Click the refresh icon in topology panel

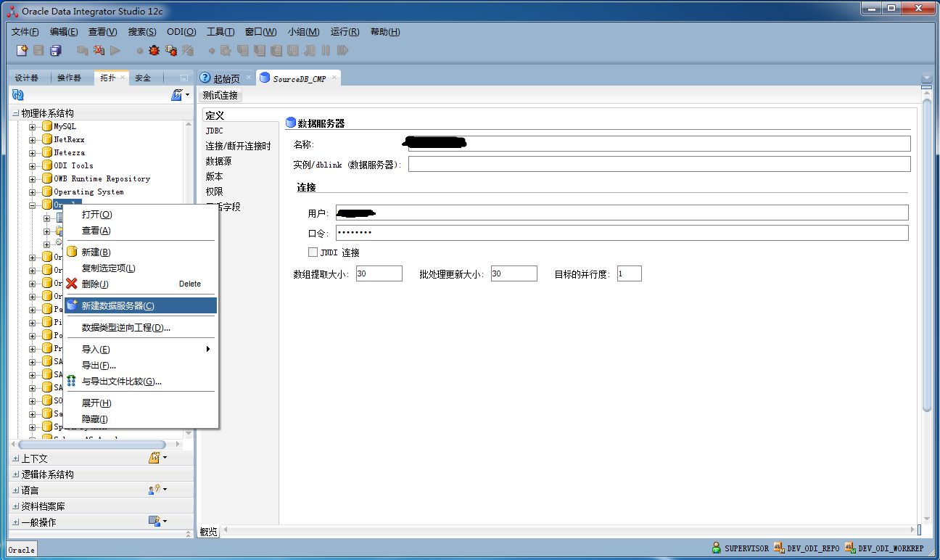pyautogui.click(x=18, y=95)
